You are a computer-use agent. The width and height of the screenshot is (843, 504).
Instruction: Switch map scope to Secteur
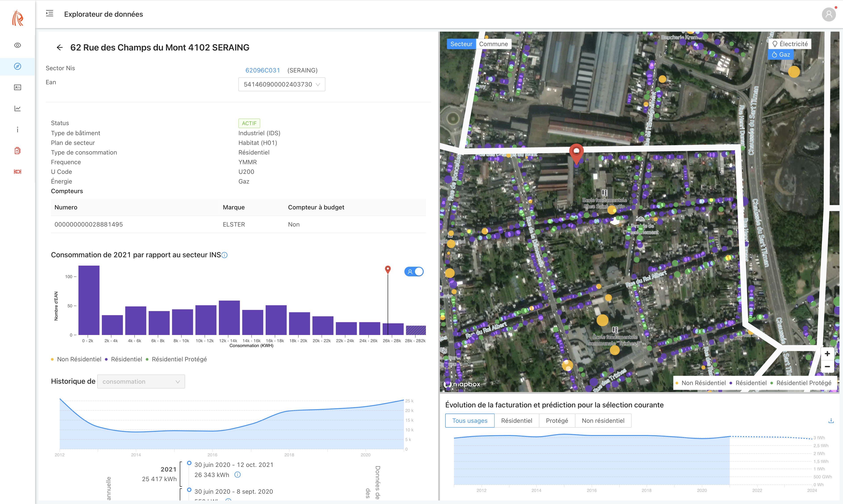click(x=461, y=44)
